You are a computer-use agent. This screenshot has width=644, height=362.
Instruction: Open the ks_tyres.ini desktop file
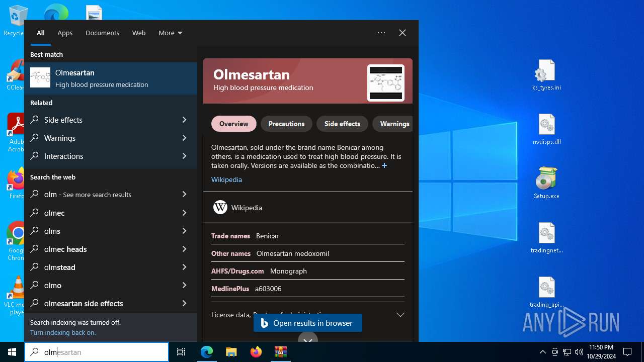[x=546, y=75]
